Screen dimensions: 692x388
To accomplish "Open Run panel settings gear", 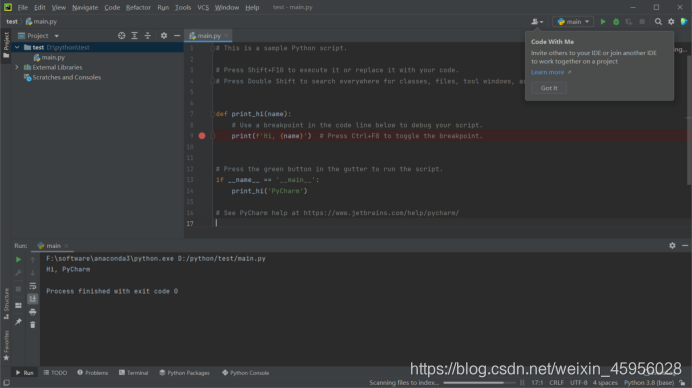I will click(x=672, y=245).
